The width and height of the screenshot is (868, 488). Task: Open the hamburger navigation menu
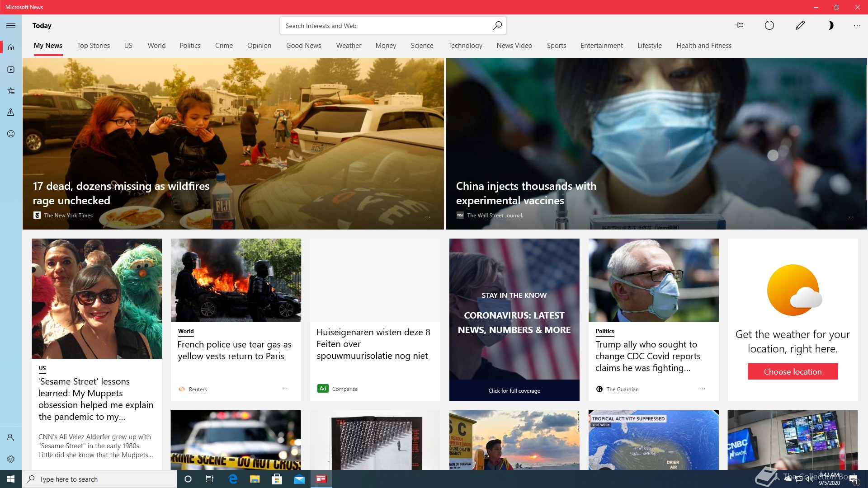pyautogui.click(x=11, y=26)
